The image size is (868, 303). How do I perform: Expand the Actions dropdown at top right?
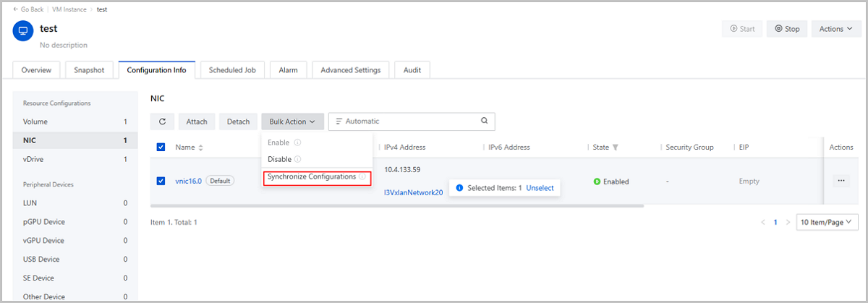[836, 29]
